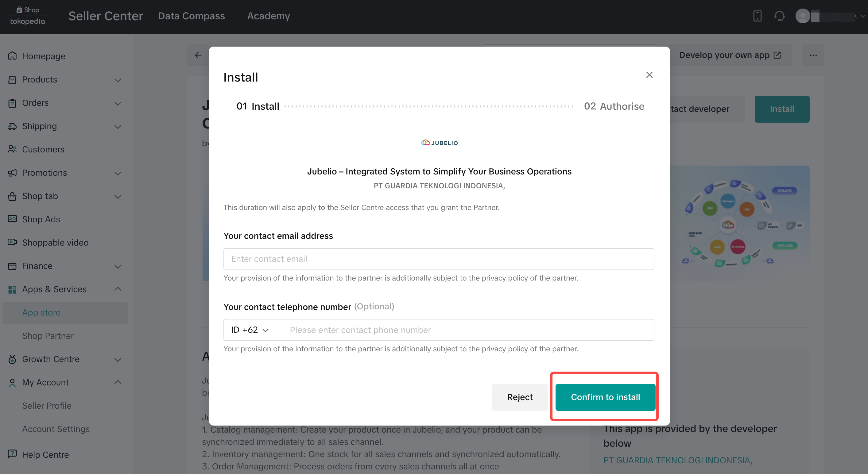Click the Homepage house icon in sidebar
The height and width of the screenshot is (474, 868).
[12, 56]
